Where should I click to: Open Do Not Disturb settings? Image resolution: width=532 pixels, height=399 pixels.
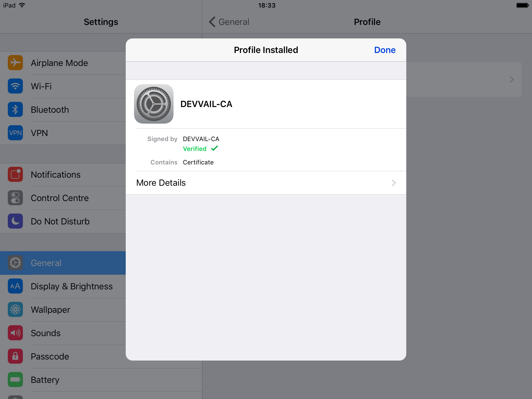pyautogui.click(x=63, y=222)
